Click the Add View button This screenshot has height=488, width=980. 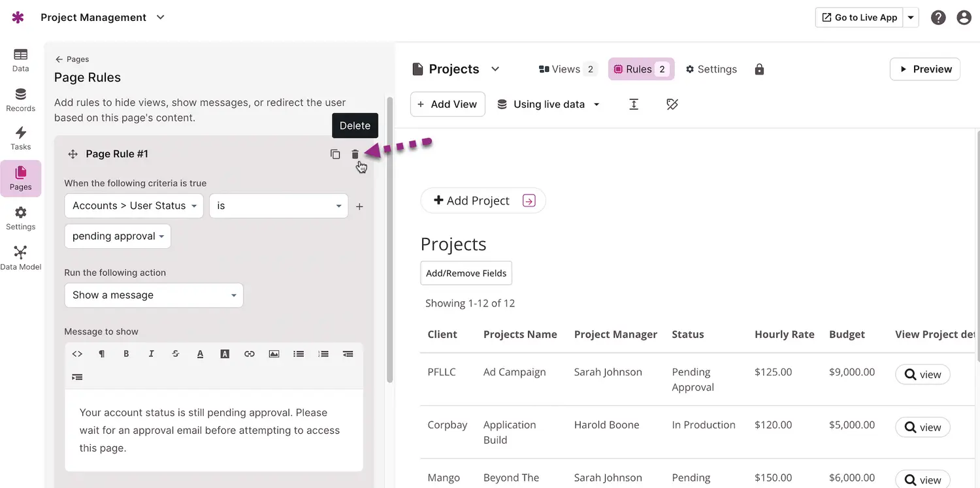click(448, 105)
